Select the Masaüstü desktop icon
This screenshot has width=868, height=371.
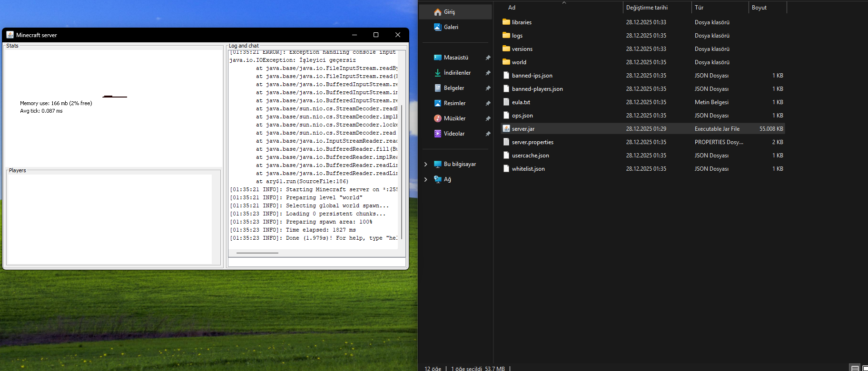[x=437, y=58]
